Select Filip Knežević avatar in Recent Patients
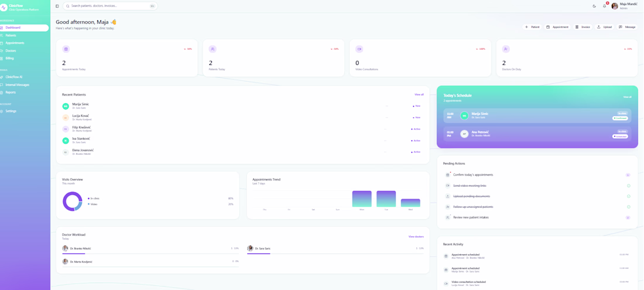The image size is (644, 290). [x=66, y=129]
